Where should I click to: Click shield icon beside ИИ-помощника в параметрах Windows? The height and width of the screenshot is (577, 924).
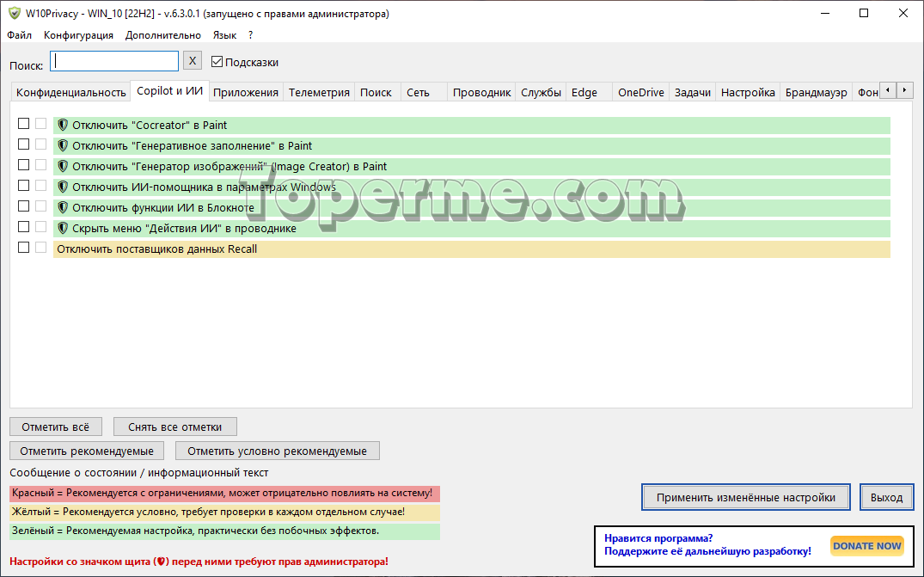pos(63,187)
